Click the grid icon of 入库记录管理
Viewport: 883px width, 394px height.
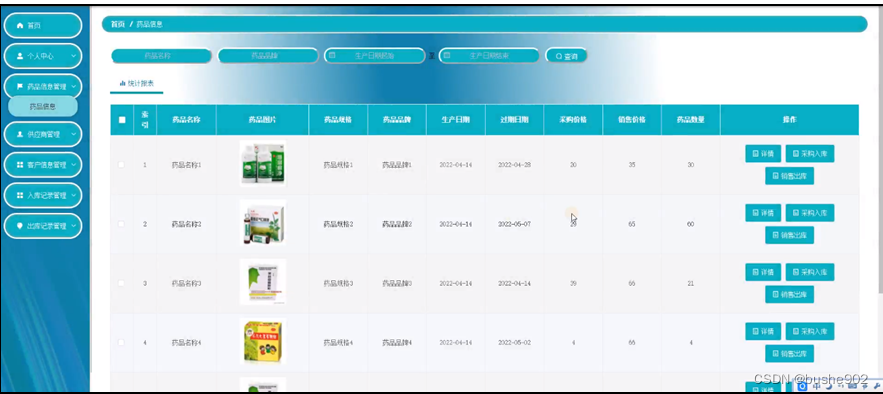[x=20, y=195]
